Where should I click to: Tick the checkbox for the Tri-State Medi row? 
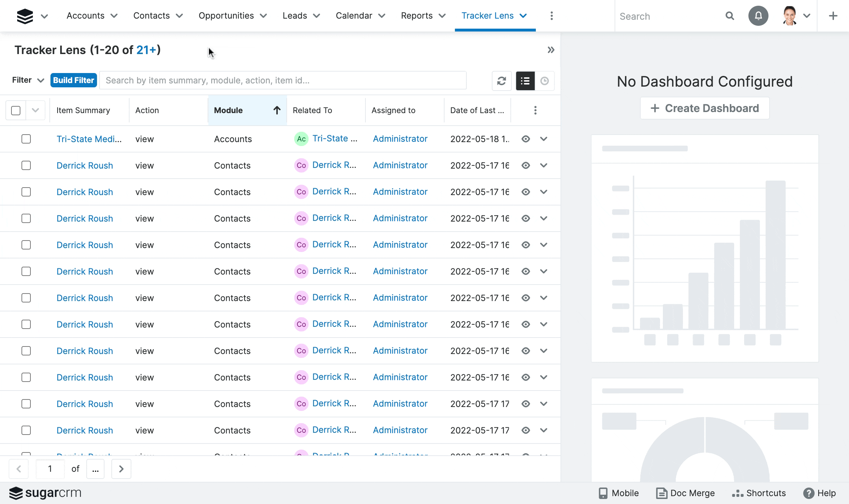tap(26, 139)
